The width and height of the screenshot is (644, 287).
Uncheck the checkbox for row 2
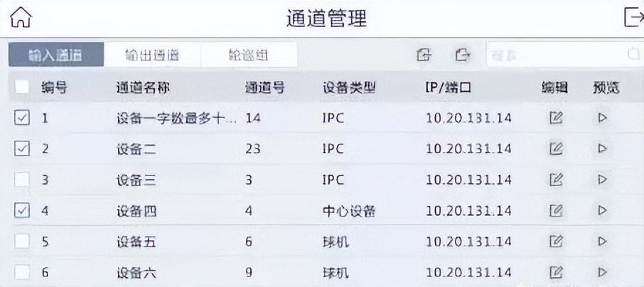22,149
